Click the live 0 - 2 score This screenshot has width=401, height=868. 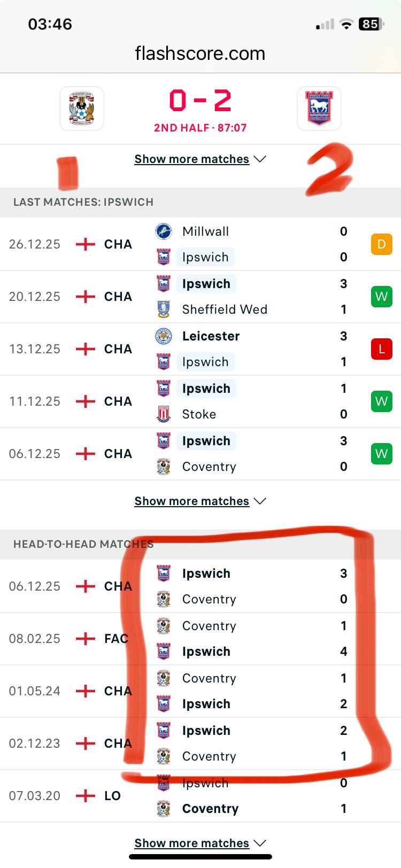tap(200, 101)
